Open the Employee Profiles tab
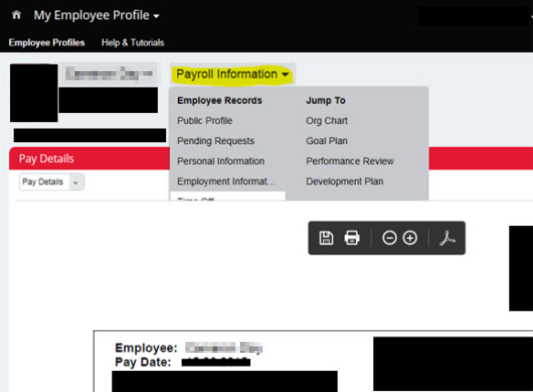 (x=47, y=43)
